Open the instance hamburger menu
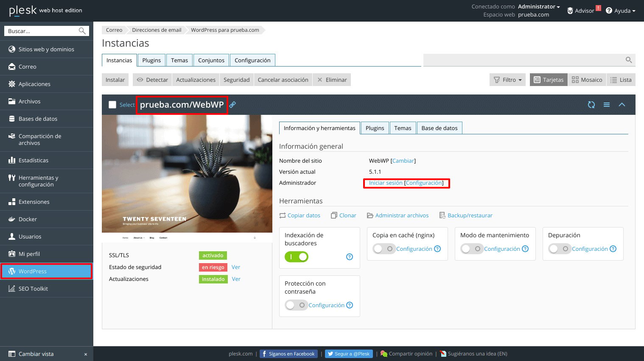 tap(607, 105)
